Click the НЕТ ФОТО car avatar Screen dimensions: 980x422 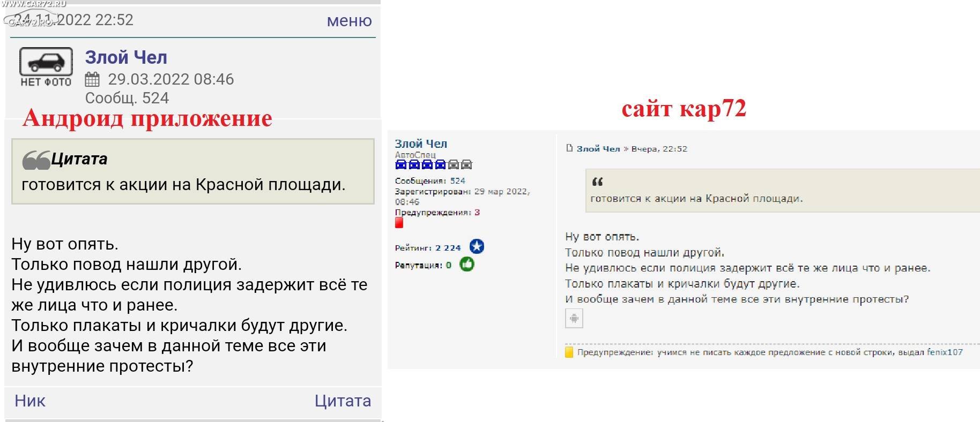(46, 67)
